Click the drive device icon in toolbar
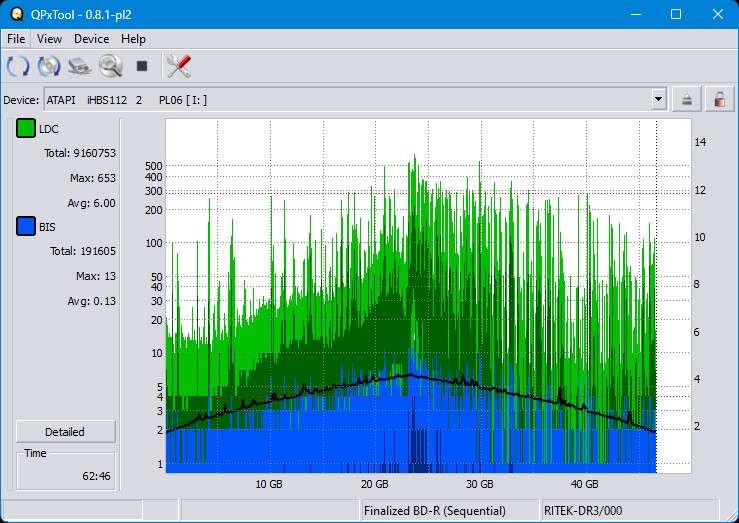 tap(80, 67)
